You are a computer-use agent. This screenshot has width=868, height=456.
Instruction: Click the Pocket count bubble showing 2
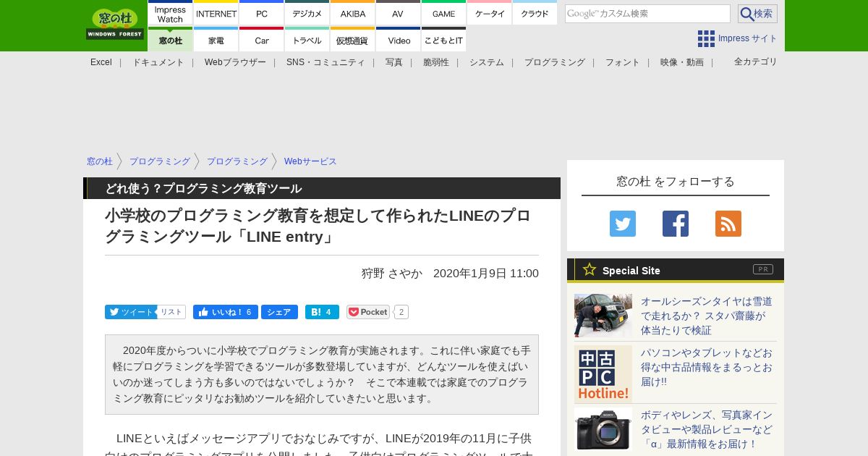(x=401, y=312)
